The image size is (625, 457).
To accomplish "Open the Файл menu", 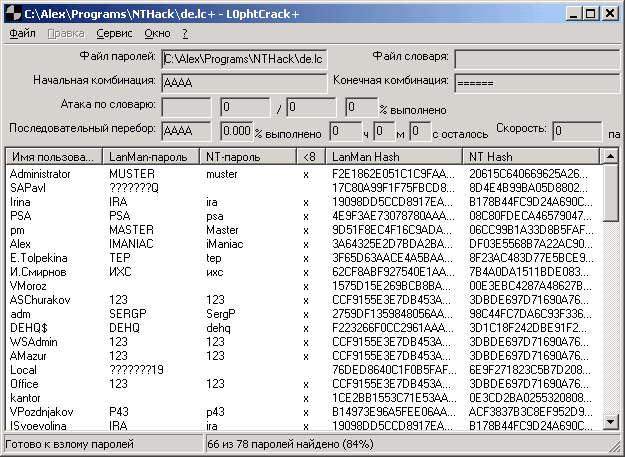I will (23, 33).
